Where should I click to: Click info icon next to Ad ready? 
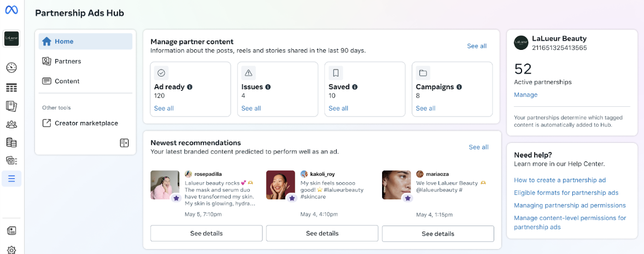(190, 87)
